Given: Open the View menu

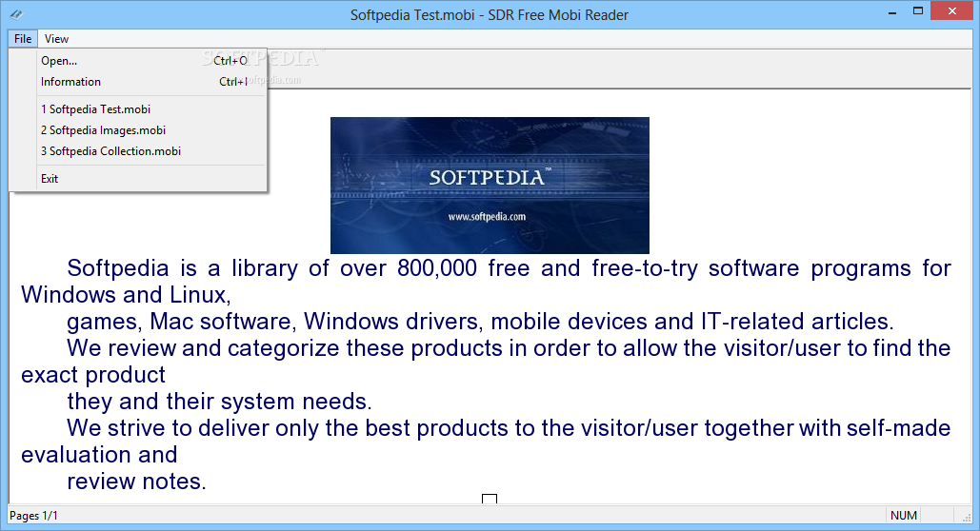Looking at the screenshot, I should [56, 39].
